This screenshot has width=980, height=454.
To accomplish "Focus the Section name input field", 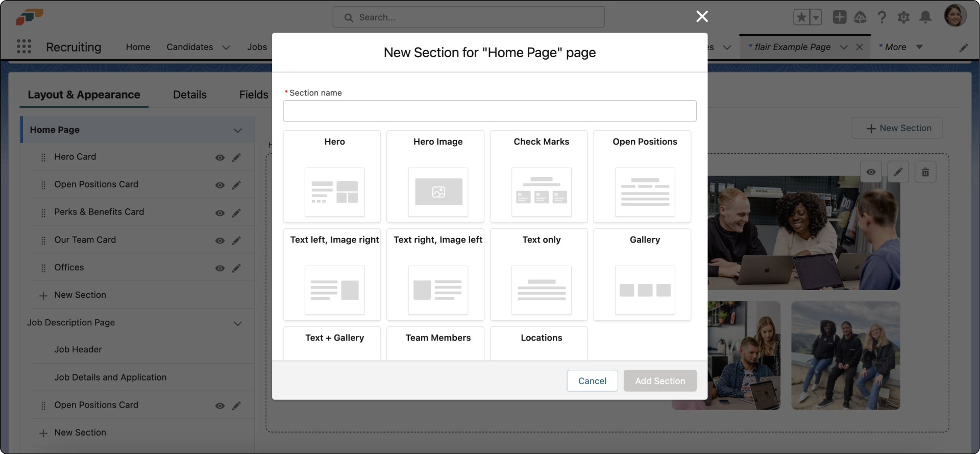I will tap(489, 111).
